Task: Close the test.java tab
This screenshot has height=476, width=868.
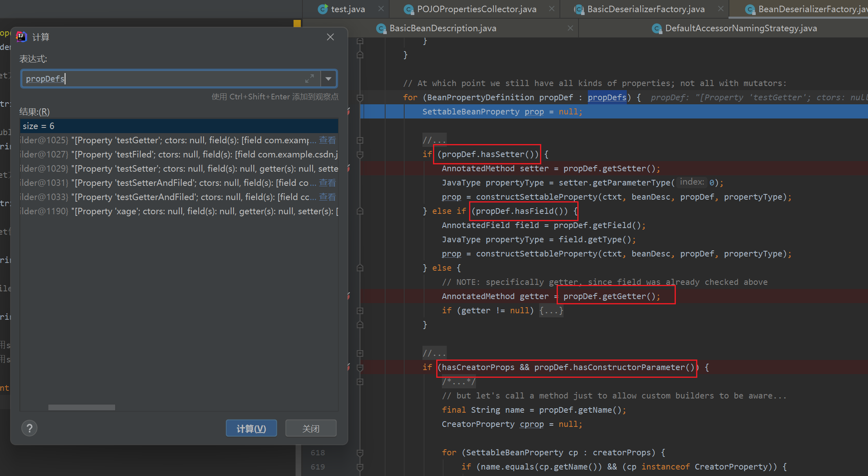Action: [381, 9]
